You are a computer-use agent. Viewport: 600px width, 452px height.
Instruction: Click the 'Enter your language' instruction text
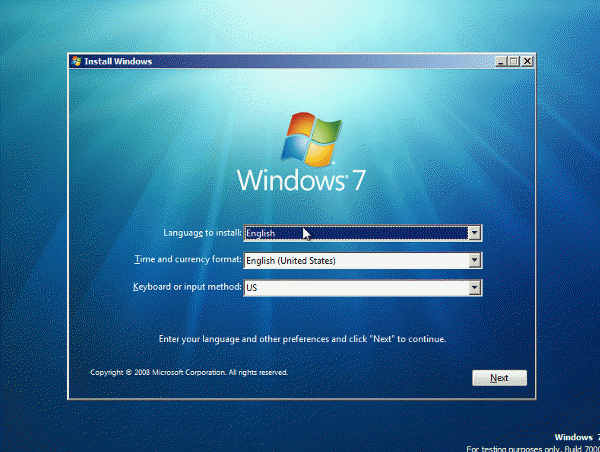pos(302,339)
